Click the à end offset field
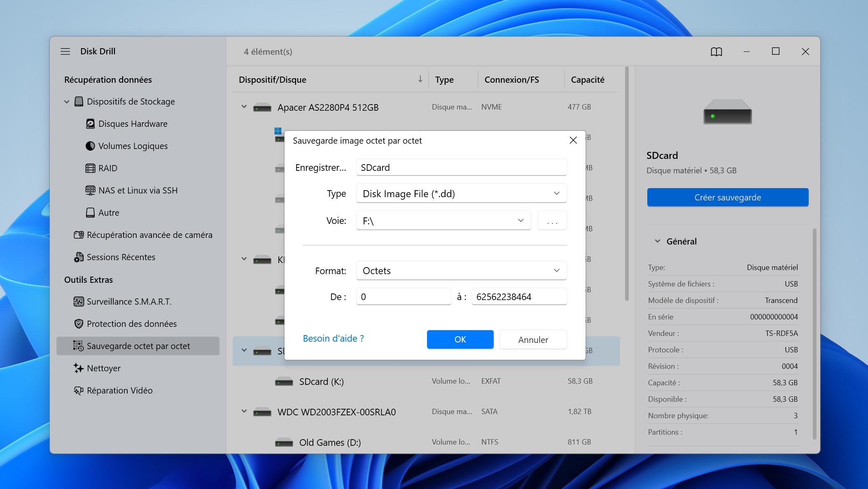The height and width of the screenshot is (489, 868). [519, 297]
